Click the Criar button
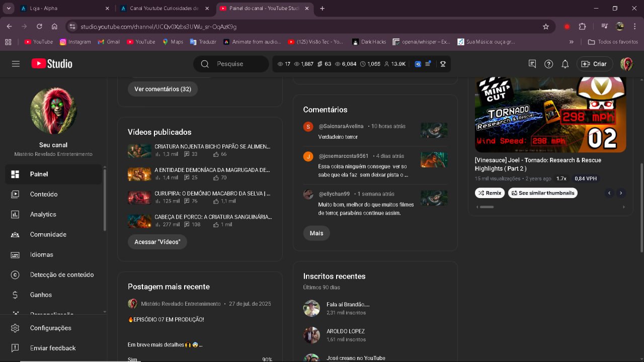The height and width of the screenshot is (362, 644). tap(594, 64)
